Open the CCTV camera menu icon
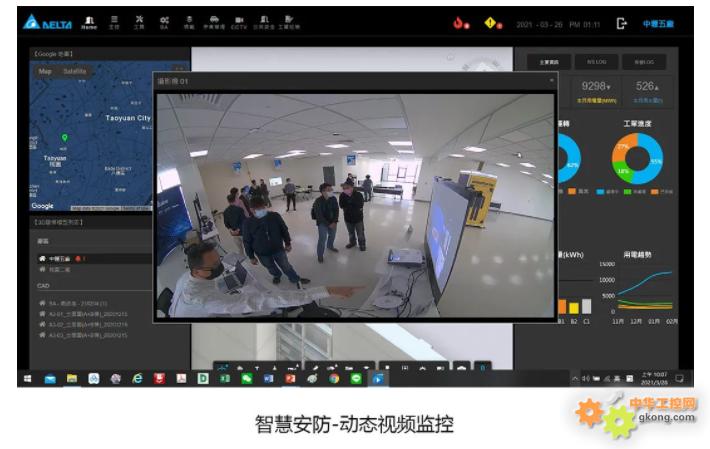710x449 pixels. coord(239,23)
